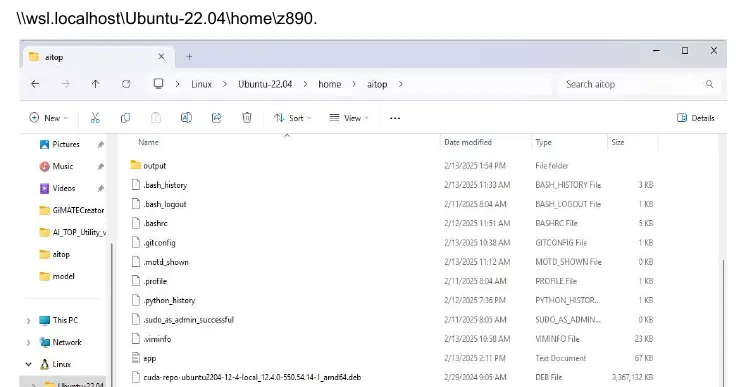Toggle the Details pane
The height and width of the screenshot is (387, 740).
696,118
